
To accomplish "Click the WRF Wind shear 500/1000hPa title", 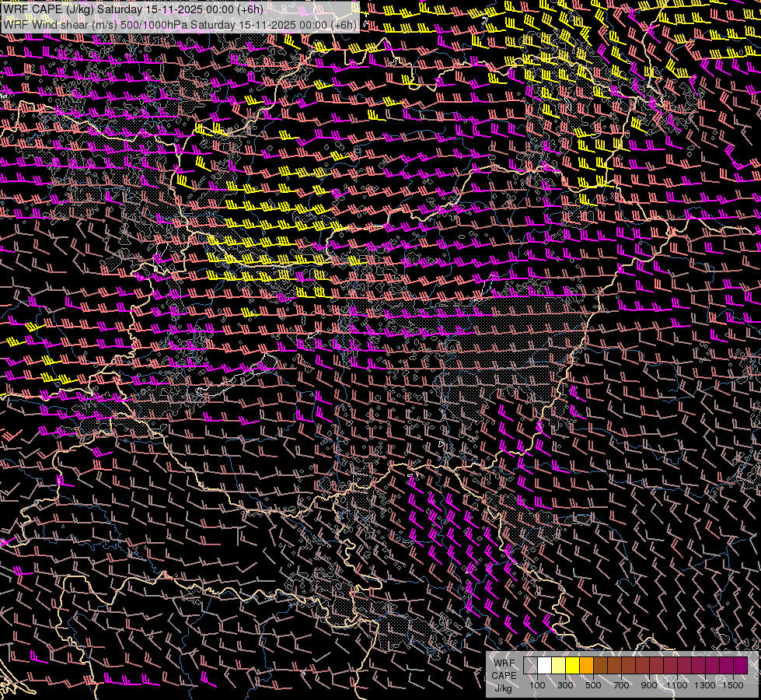I will (180, 24).
